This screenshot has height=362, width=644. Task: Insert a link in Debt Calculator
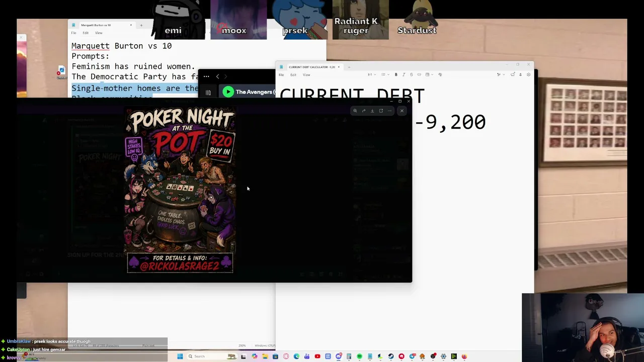419,74
